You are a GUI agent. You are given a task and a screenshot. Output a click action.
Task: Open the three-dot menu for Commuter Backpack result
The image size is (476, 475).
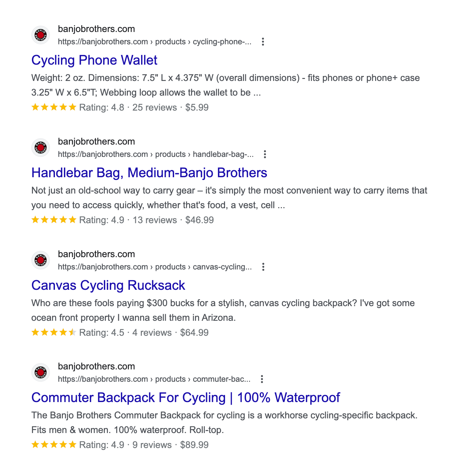tap(262, 379)
